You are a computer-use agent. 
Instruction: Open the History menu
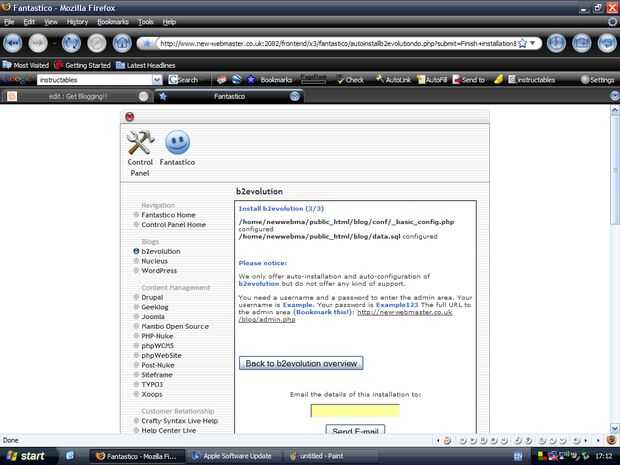pyautogui.click(x=77, y=22)
